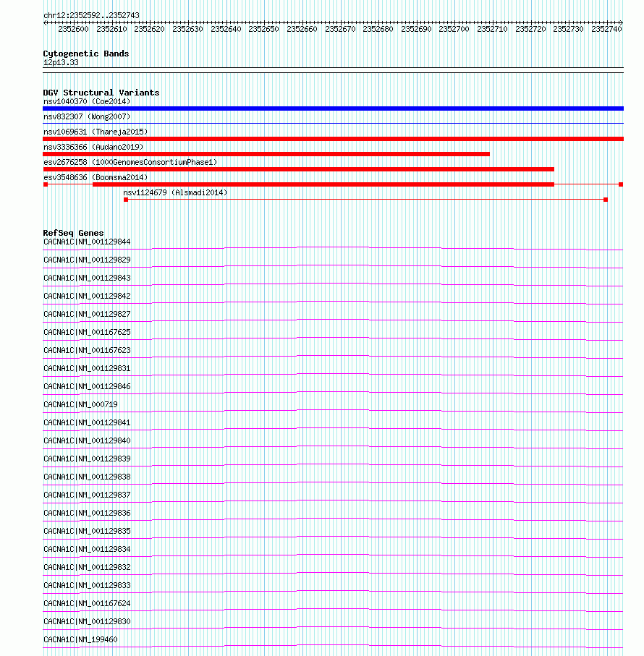This screenshot has height=656, width=644.
Task: Click the right end marker of nsv1124679
Action: click(x=606, y=200)
